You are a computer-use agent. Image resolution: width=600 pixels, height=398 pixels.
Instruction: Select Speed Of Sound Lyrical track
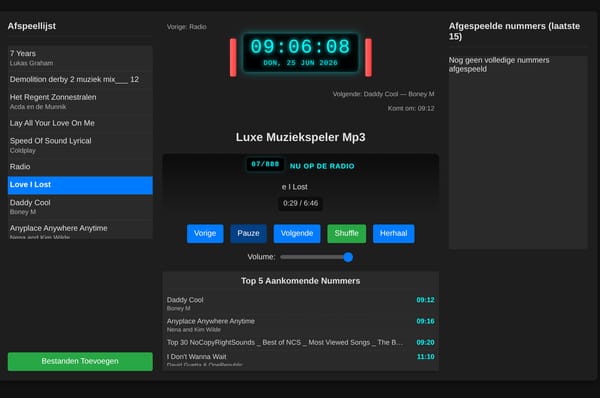80,145
